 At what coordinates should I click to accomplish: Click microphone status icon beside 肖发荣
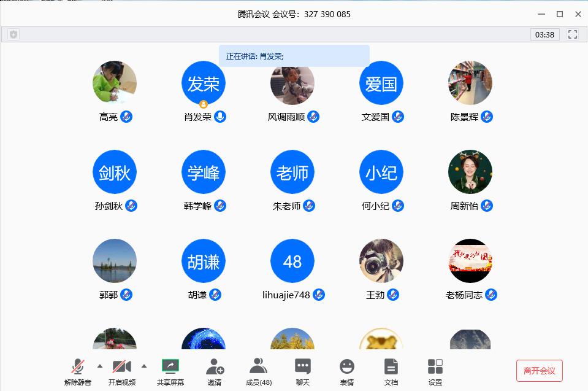pos(220,117)
